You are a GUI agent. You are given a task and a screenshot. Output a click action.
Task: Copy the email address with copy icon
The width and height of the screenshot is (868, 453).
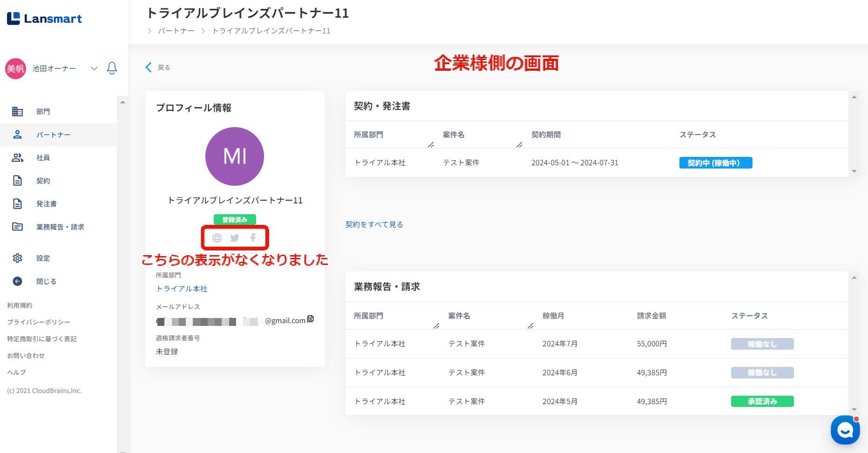[x=311, y=319]
